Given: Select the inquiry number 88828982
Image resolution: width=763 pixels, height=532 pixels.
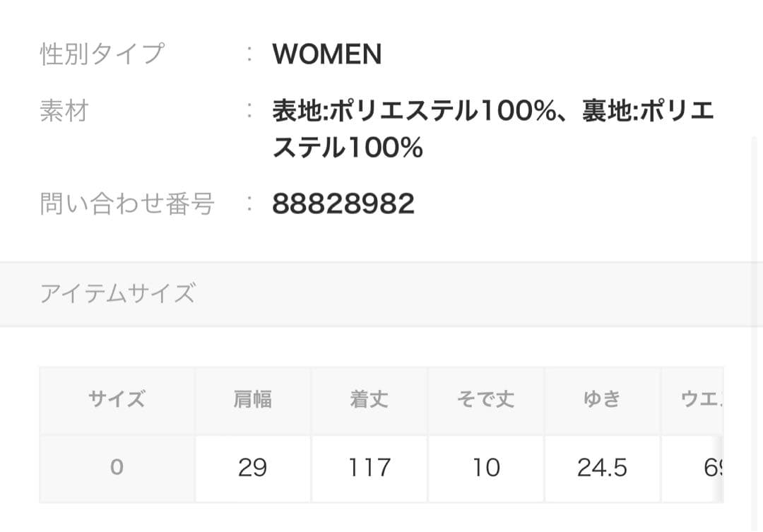Looking at the screenshot, I should [x=343, y=204].
